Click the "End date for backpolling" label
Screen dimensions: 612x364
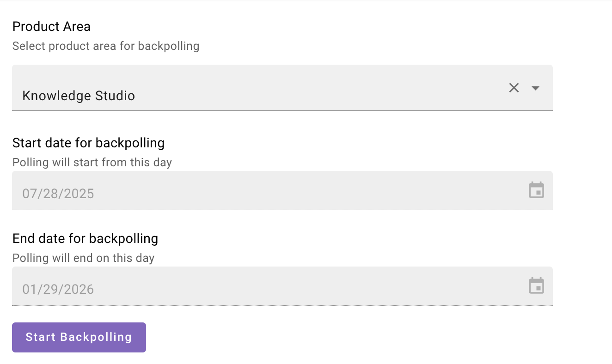(x=85, y=238)
